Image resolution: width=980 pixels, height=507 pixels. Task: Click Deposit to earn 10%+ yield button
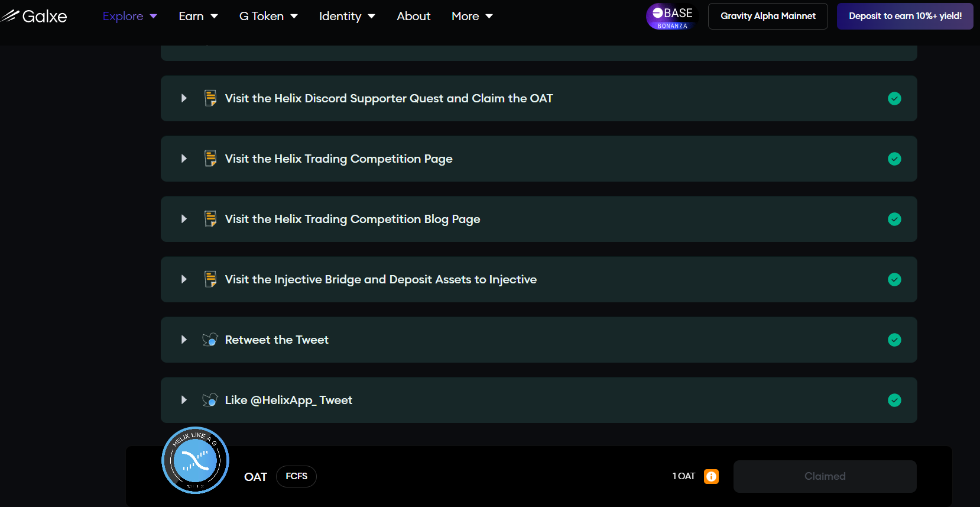905,16
